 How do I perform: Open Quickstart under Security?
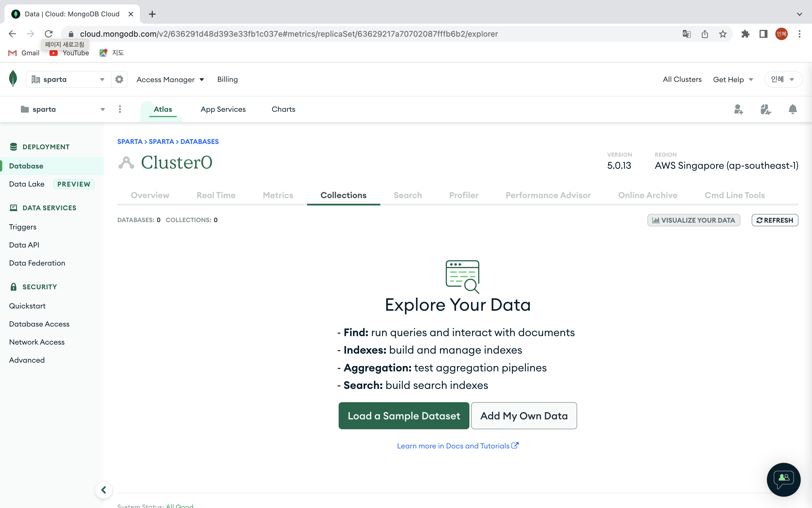tap(27, 306)
